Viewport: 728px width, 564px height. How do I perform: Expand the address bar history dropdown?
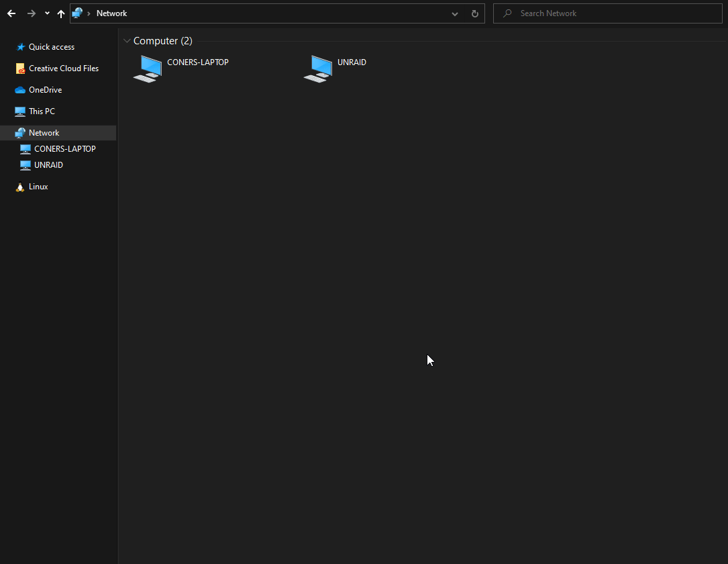(454, 14)
